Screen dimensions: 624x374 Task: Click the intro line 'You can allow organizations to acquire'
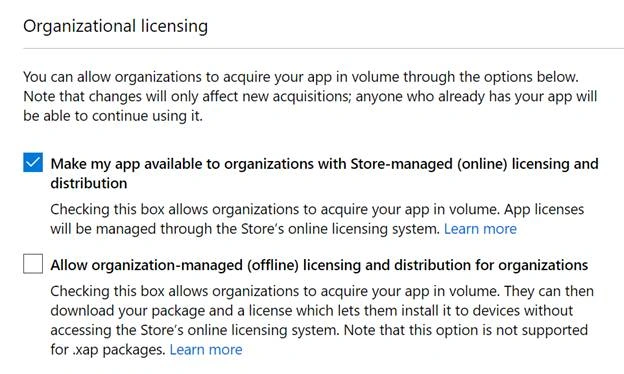pos(301,76)
